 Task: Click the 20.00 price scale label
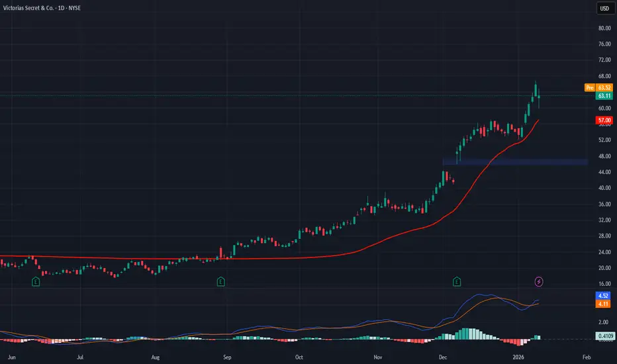pos(604,268)
